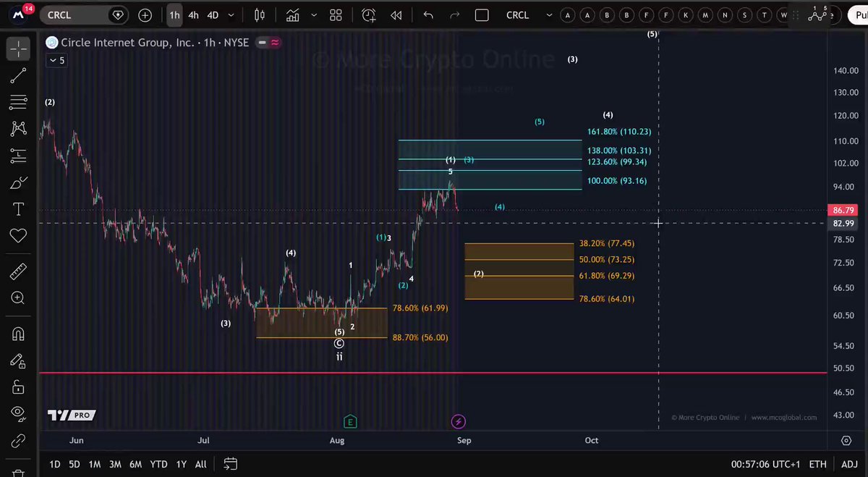The image size is (868, 477).
Task: Toggle lock all drawings
Action: point(18,387)
